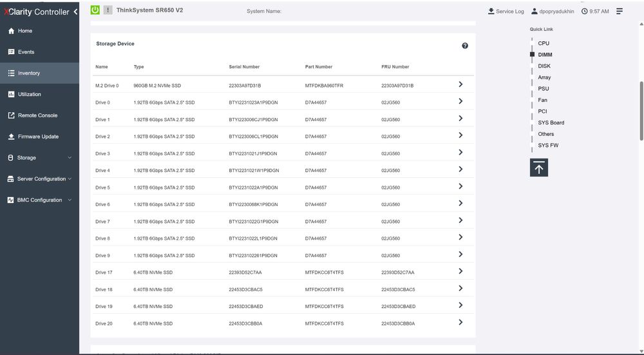Click the 9:57 AM clock indicator
Screen dimensions: 644x355
[595, 12]
